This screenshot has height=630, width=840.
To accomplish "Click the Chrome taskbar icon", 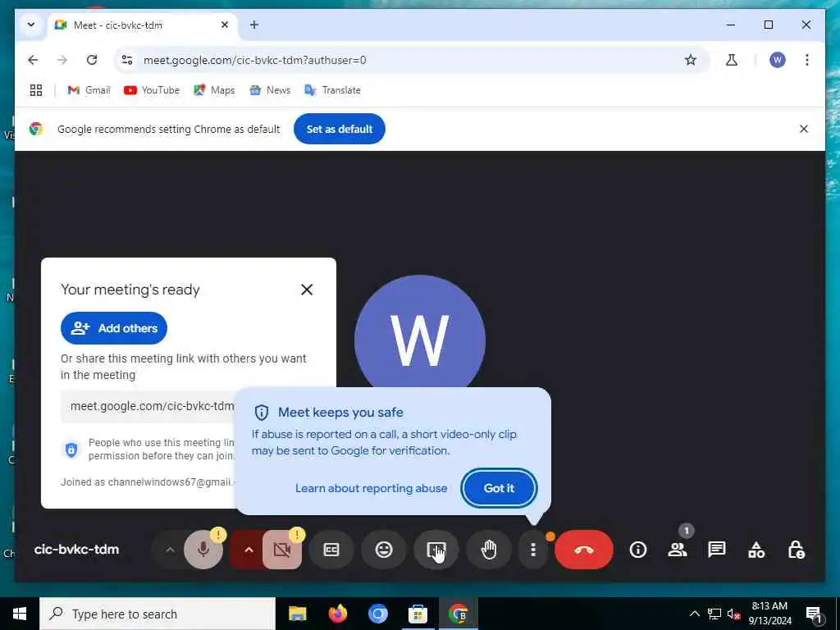I will [x=458, y=614].
